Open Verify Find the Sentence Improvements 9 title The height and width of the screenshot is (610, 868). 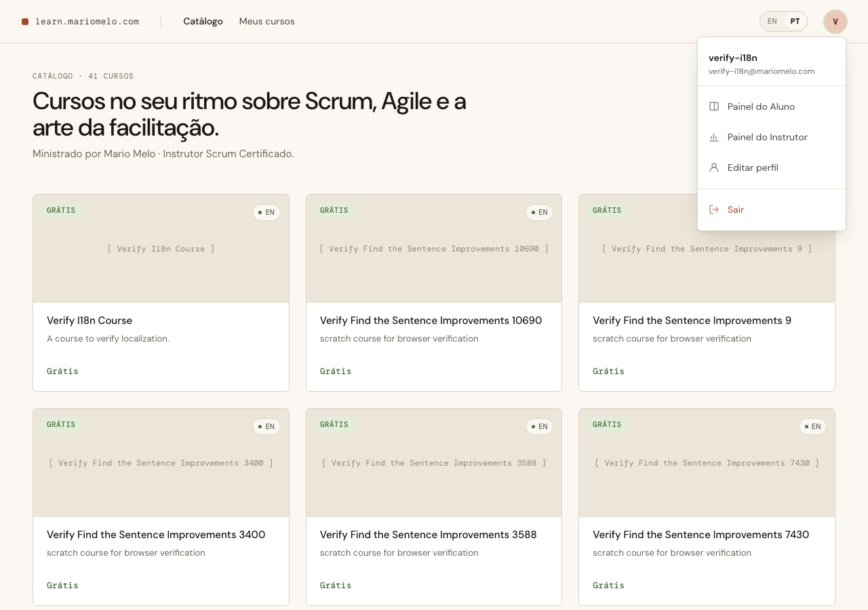[692, 321]
